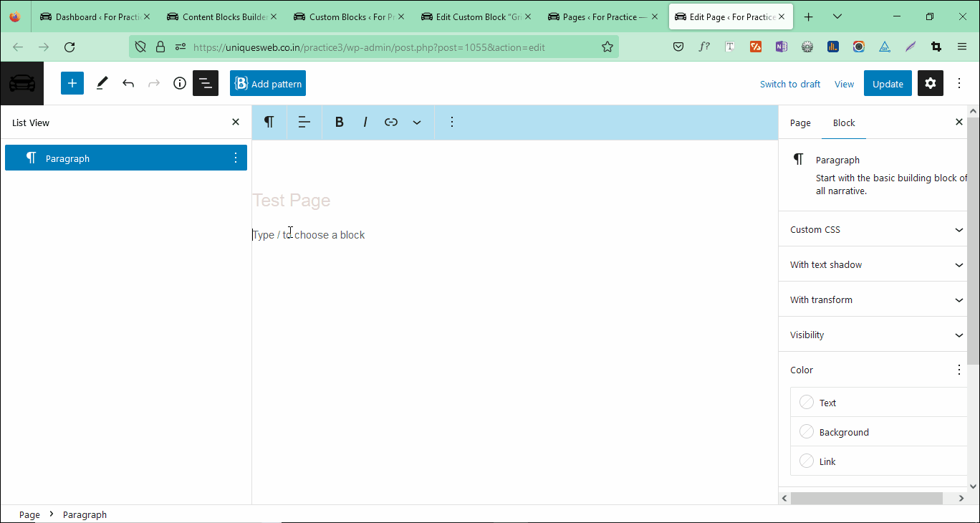Viewport: 980px width, 523px height.
Task: Switch to Custom Blocks browser tab
Action: coord(349,17)
